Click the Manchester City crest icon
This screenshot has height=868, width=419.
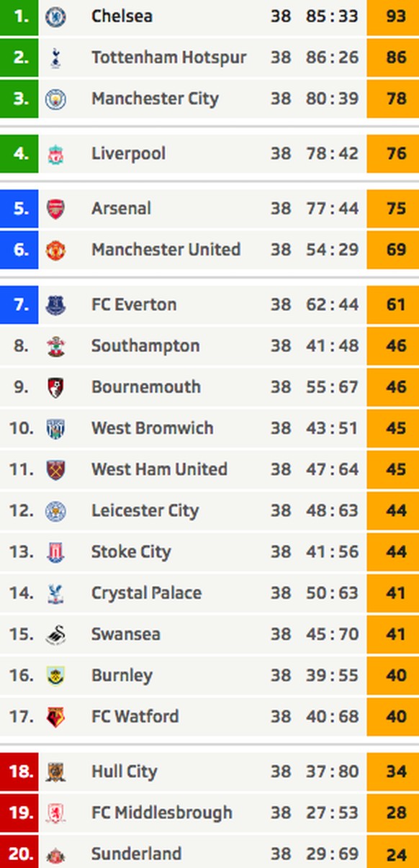tap(55, 99)
